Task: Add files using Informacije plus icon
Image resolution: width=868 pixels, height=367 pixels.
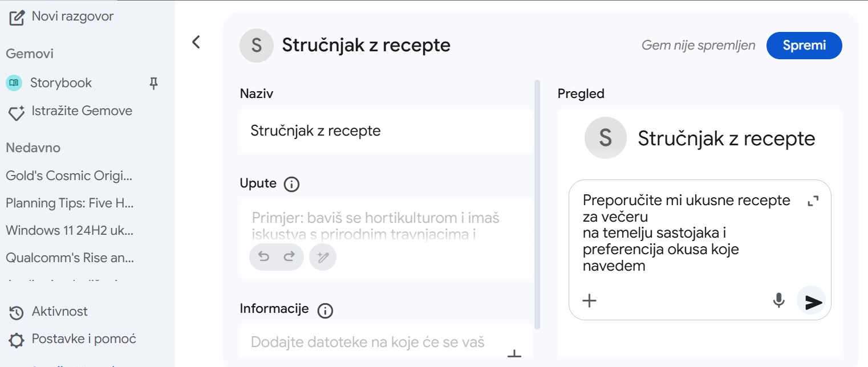Action: tap(514, 356)
